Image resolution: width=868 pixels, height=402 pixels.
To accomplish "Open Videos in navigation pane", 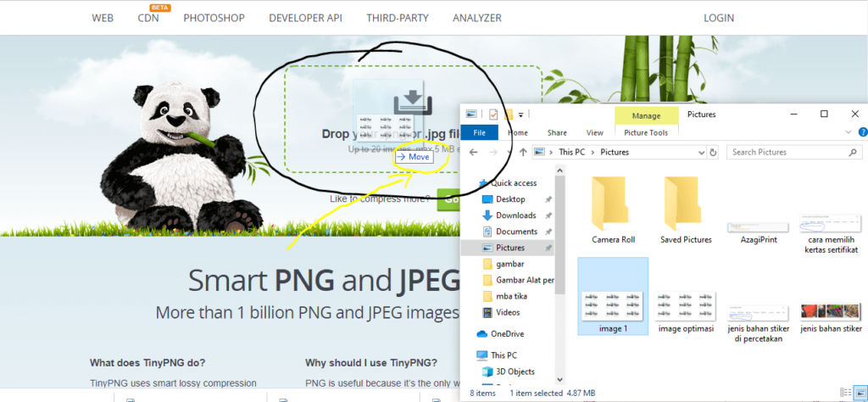I will click(x=508, y=312).
